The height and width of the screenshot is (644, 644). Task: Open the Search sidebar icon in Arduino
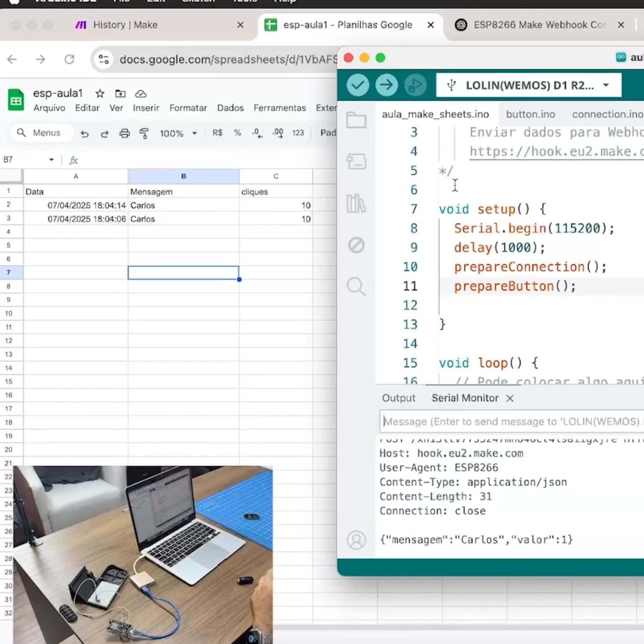click(x=356, y=287)
